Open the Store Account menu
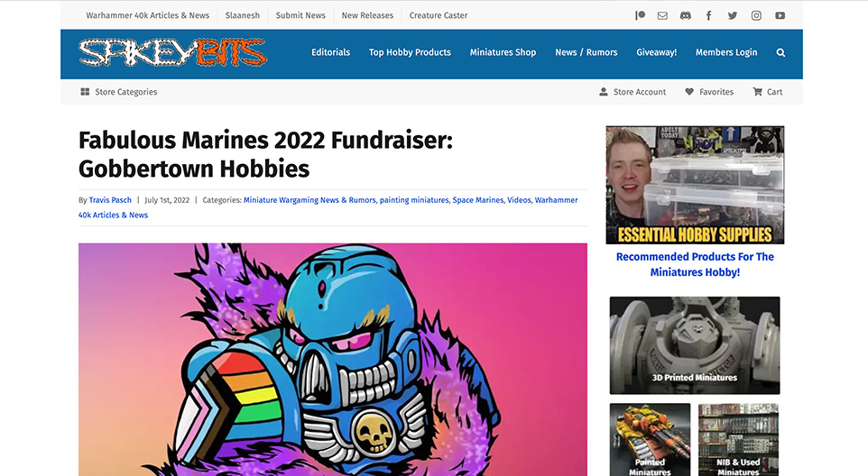868x476 pixels. point(633,92)
